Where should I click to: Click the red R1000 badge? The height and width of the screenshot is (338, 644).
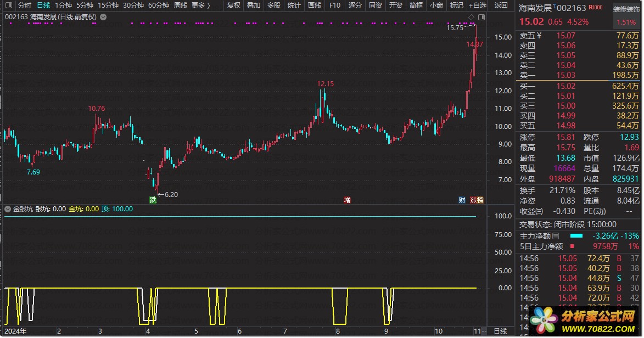(x=596, y=7)
